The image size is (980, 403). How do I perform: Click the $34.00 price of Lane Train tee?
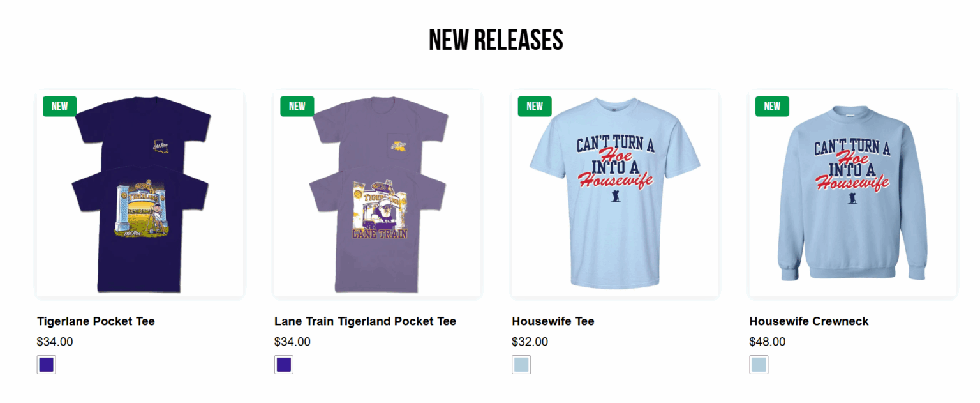pos(292,342)
